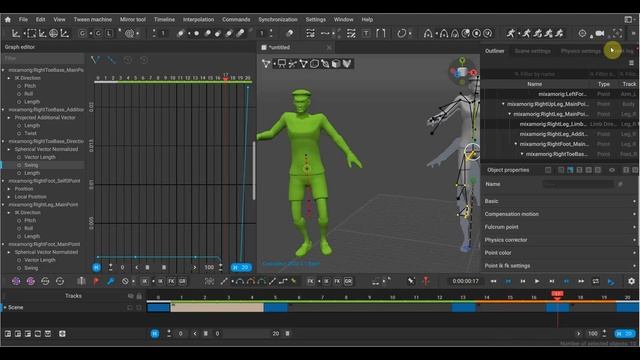
Task: Select the cube view mode in viewport toolbar
Action: click(x=336, y=64)
